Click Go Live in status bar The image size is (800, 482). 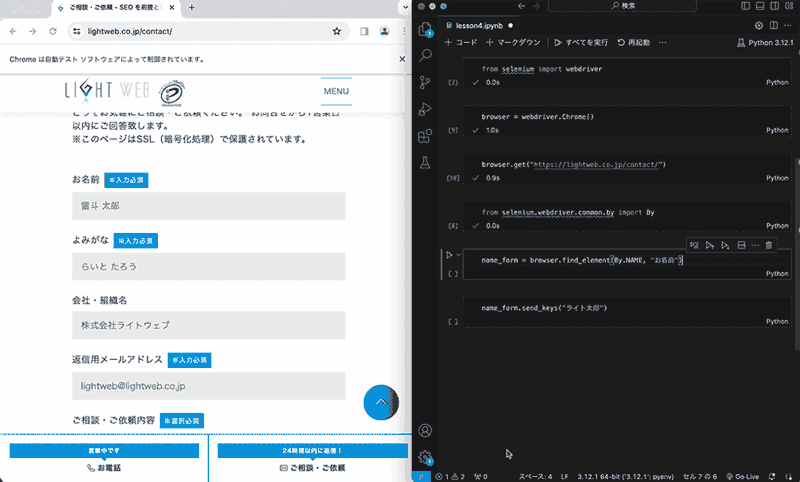point(742,476)
